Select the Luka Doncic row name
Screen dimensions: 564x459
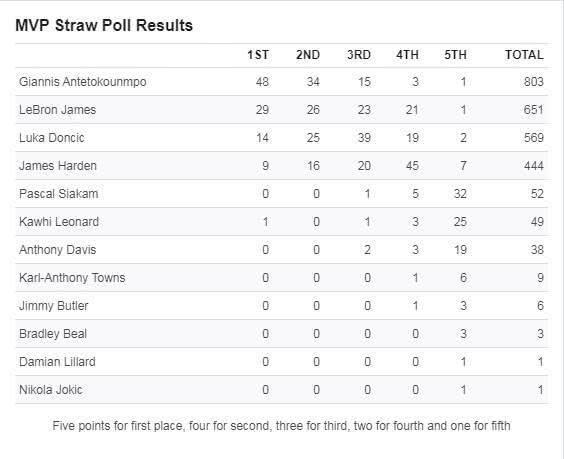52,138
